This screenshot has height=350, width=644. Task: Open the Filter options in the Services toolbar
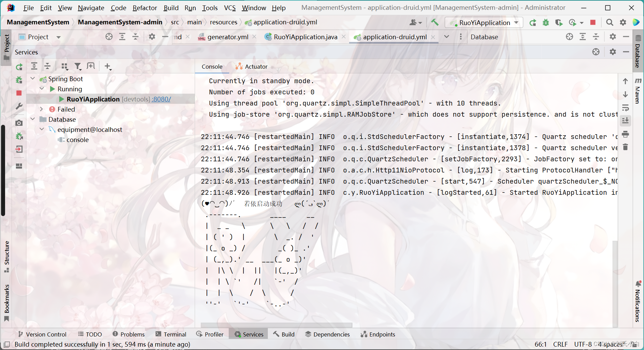(78, 67)
